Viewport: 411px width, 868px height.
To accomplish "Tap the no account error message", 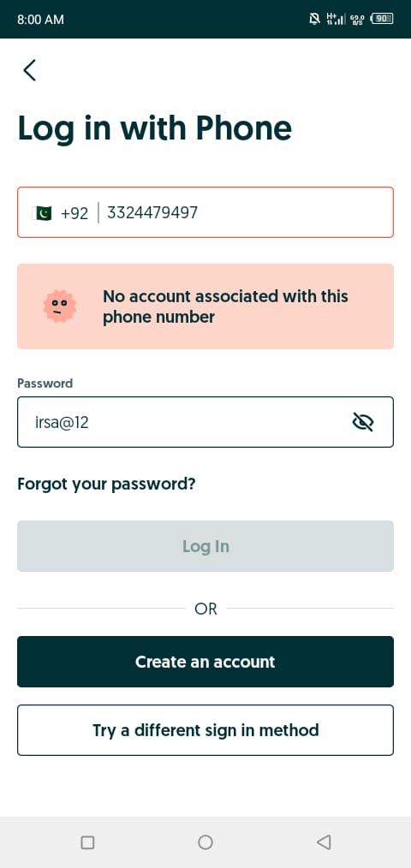I will click(x=225, y=306).
